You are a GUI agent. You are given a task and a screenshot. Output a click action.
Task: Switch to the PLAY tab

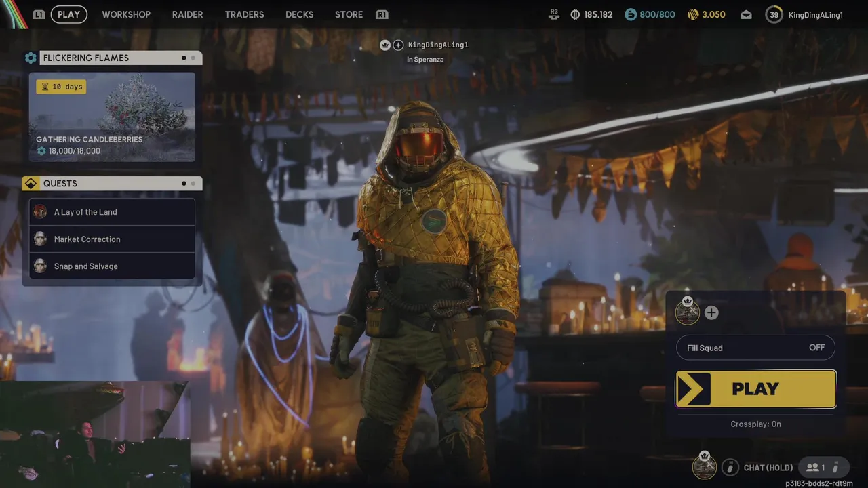(x=68, y=14)
